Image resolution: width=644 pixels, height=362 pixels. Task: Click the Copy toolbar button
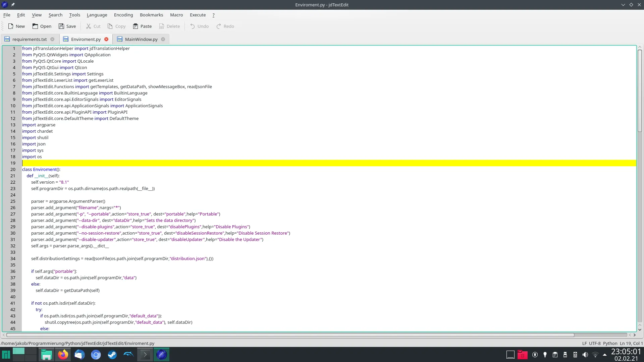tap(116, 26)
